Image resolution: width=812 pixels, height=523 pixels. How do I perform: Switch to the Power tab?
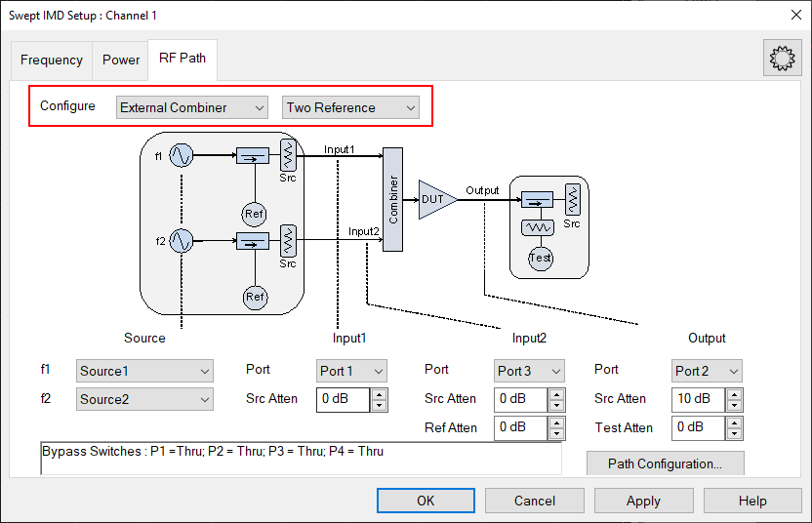121,60
